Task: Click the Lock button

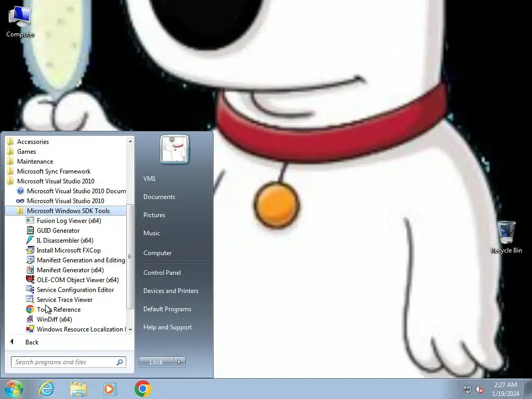Action: point(156,362)
